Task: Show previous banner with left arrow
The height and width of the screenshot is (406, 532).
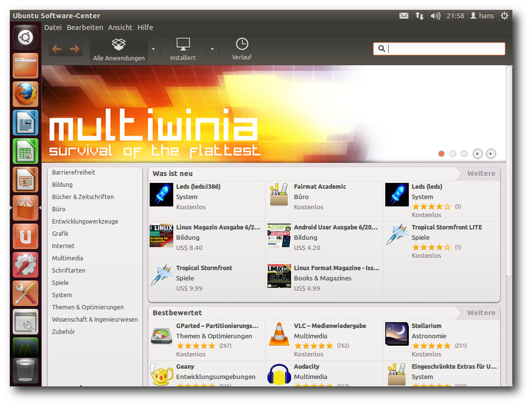Action: coord(478,154)
